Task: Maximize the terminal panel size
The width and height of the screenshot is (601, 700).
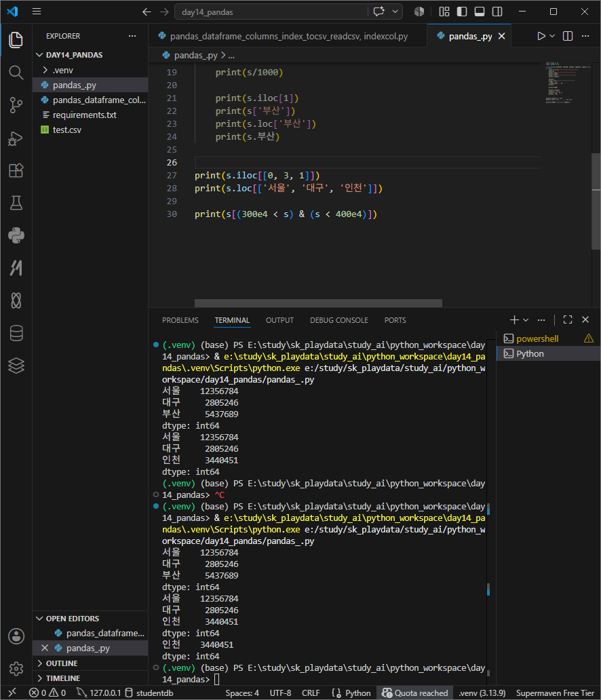Action: coord(568,319)
